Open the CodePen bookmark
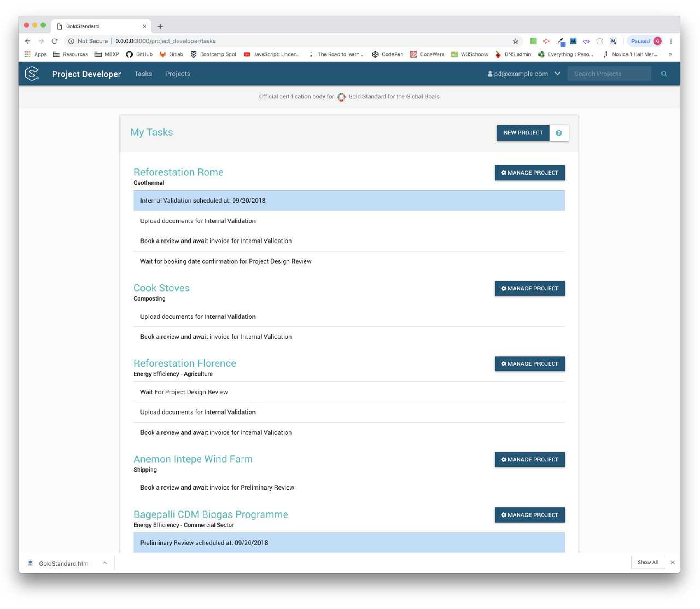The width and height of the screenshot is (700, 609). coord(387,54)
